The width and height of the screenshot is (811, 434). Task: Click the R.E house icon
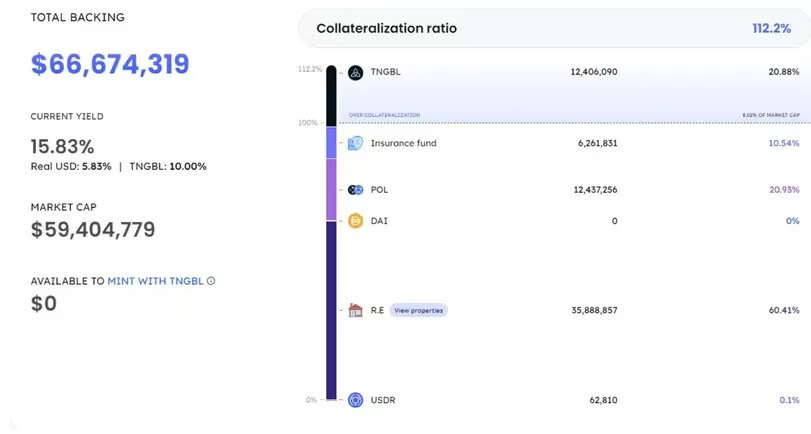tap(355, 310)
